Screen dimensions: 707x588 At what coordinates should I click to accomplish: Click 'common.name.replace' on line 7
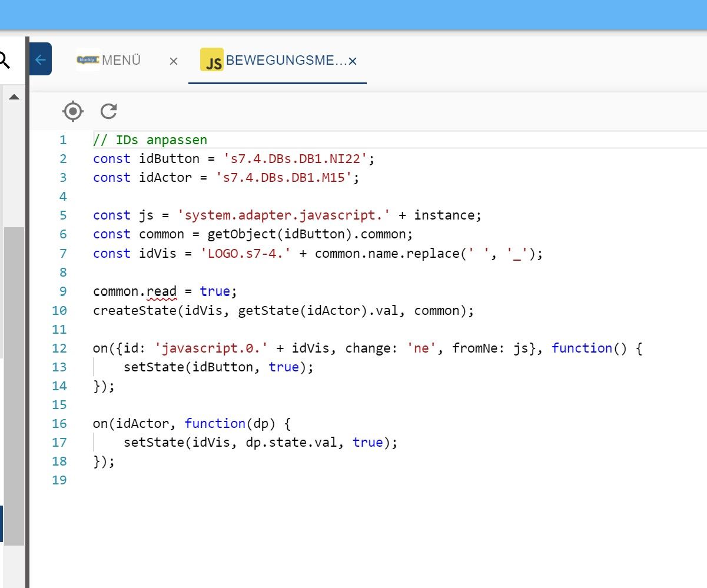(387, 253)
